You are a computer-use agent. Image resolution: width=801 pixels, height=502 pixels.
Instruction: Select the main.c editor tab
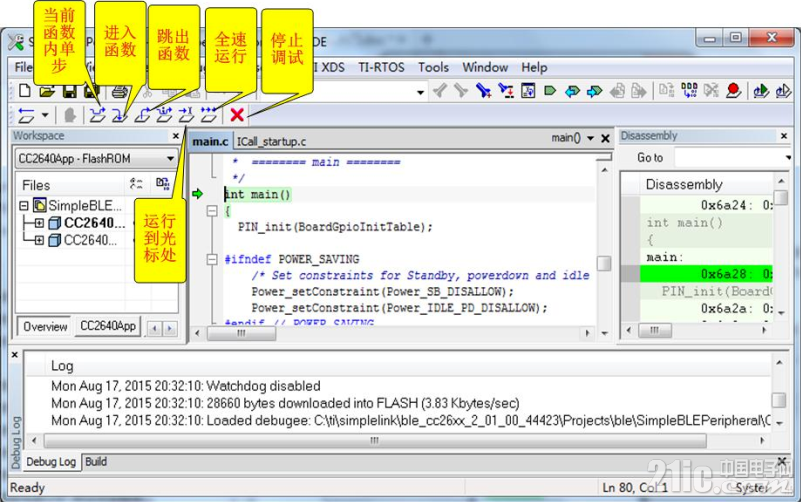click(210, 141)
